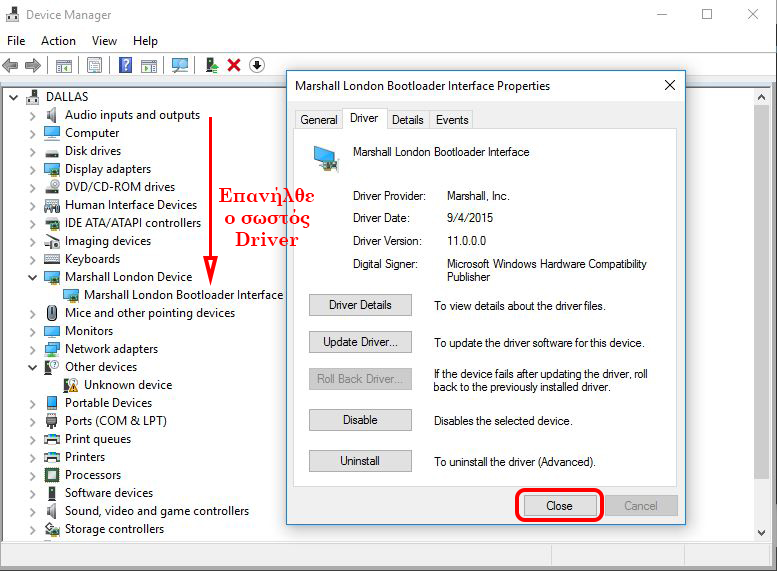Expand the Audio inputs and outputs category

pyautogui.click(x=33, y=115)
